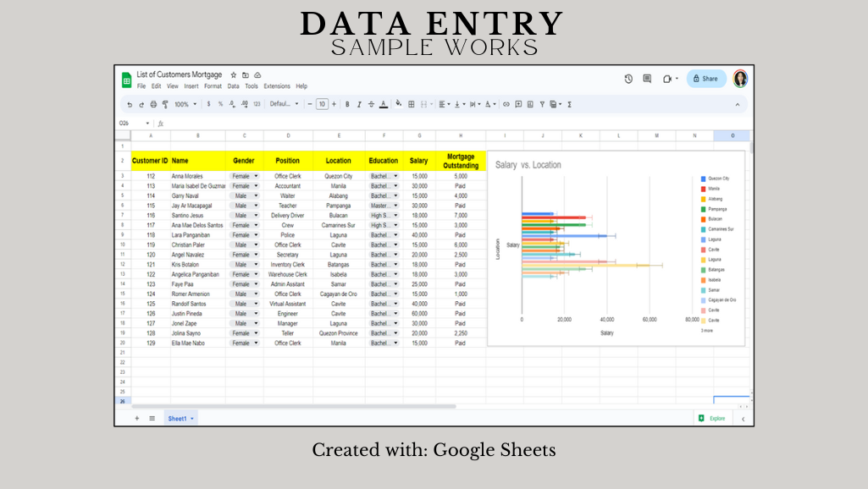Image resolution: width=868 pixels, height=489 pixels.
Task: Open the all sheets list button
Action: (x=152, y=418)
